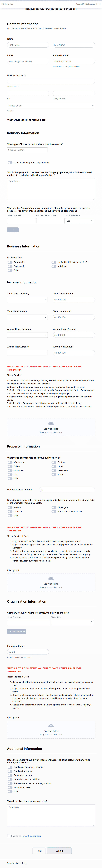The height and width of the screenshot is (868, 102).
Task: Enable the Patents intangible asset toggle
Action: click(10, 508)
